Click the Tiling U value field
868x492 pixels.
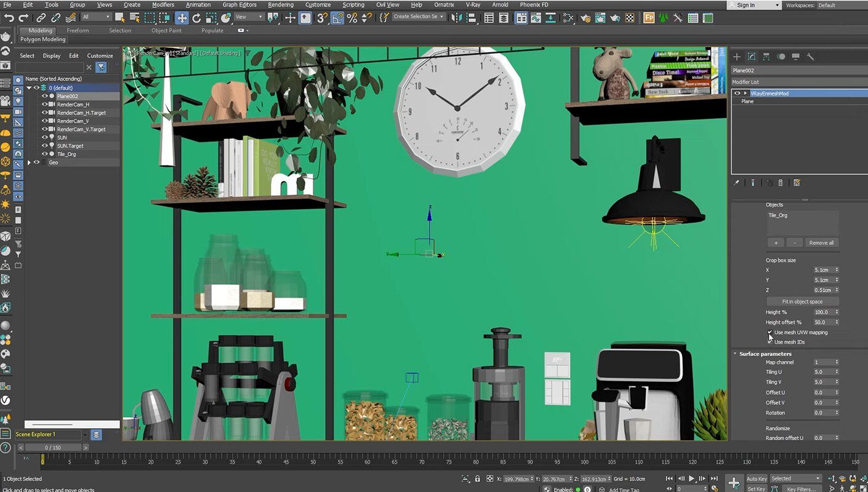pos(822,372)
